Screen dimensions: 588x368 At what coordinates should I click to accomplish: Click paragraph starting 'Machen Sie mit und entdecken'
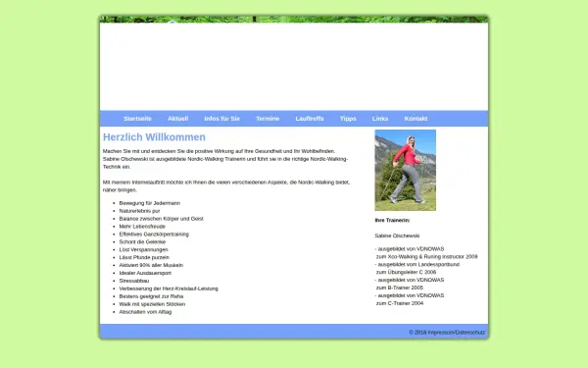pos(225,159)
